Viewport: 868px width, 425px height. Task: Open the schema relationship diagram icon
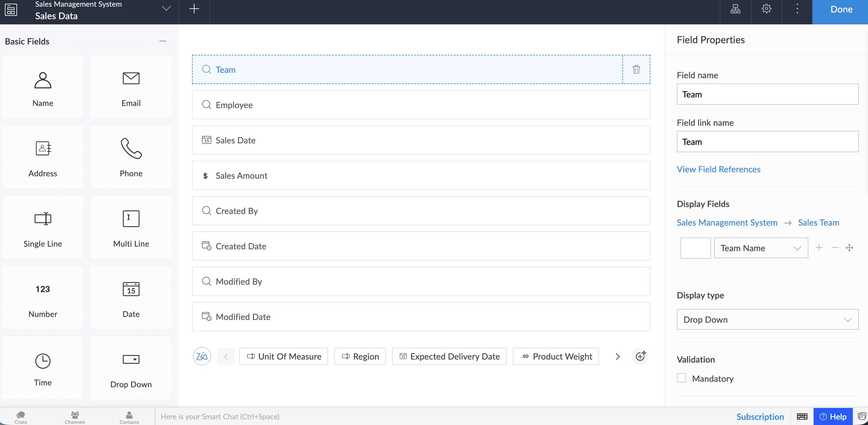pos(735,9)
